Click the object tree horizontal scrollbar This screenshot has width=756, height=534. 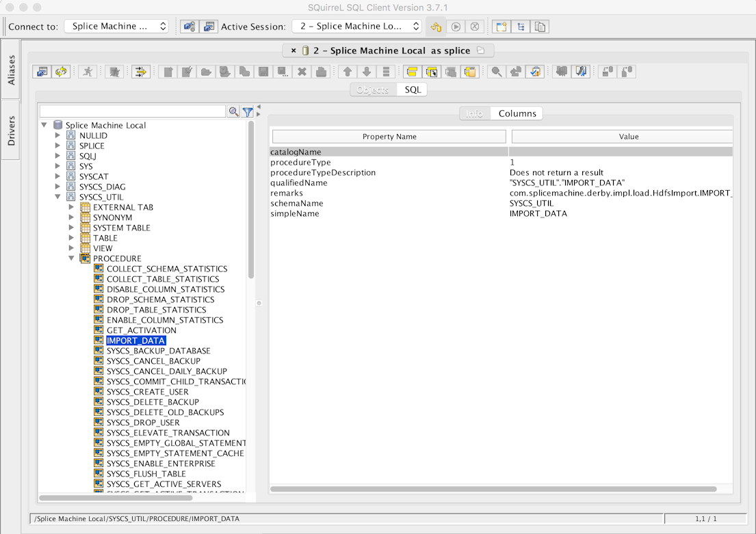coord(116,497)
